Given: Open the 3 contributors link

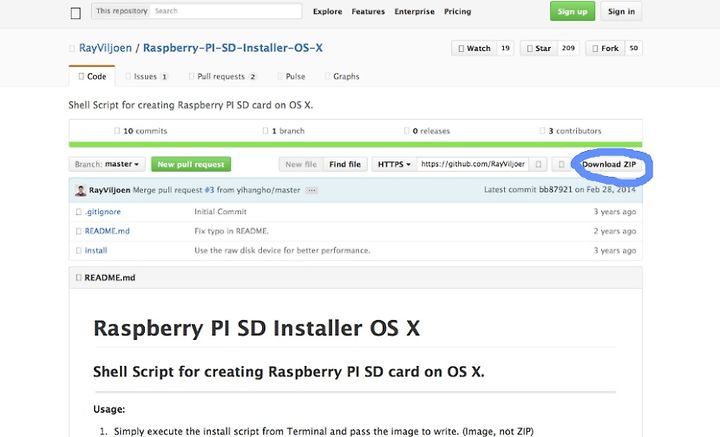Looking at the screenshot, I should point(570,131).
